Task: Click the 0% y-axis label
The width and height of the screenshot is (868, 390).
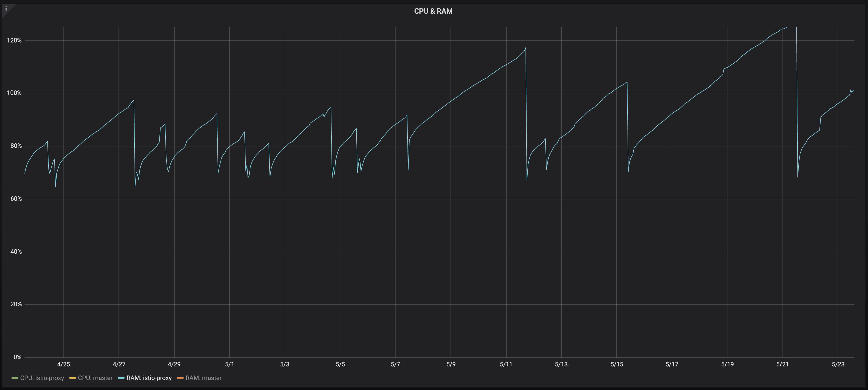Action: pyautogui.click(x=18, y=357)
